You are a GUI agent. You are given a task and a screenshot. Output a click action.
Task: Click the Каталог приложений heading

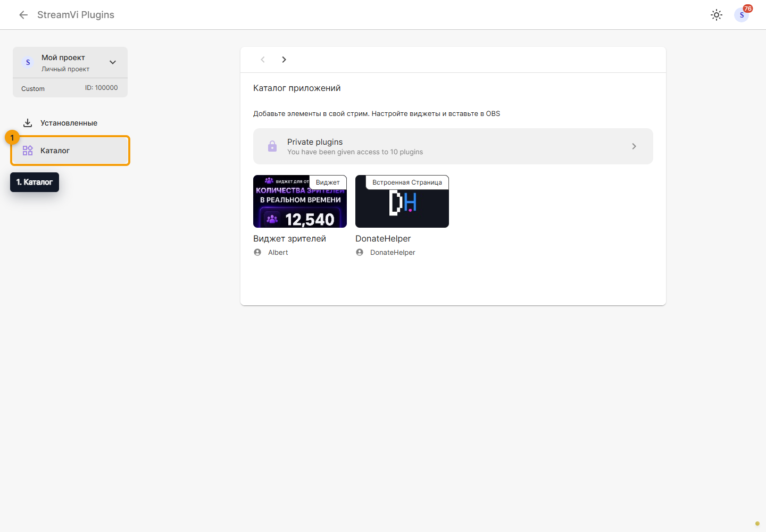[297, 88]
